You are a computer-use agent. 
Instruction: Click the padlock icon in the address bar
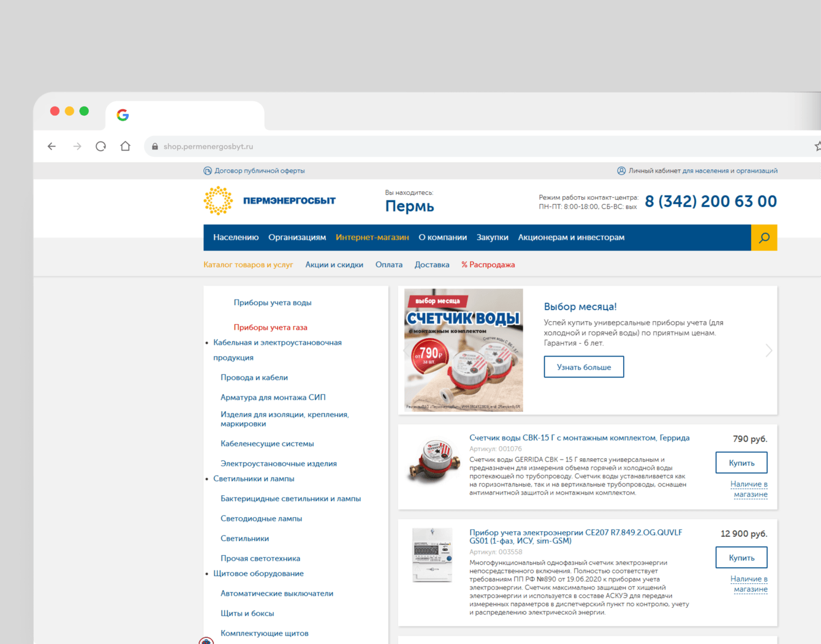pos(155,146)
